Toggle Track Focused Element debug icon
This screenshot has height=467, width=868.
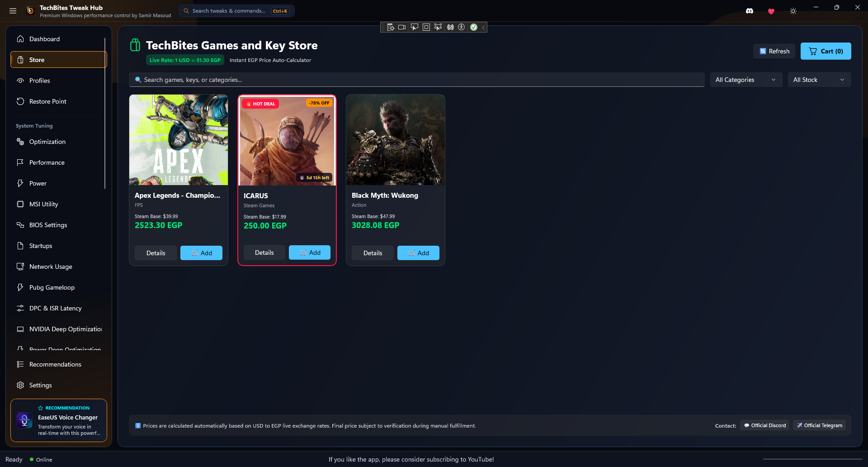pos(438,27)
